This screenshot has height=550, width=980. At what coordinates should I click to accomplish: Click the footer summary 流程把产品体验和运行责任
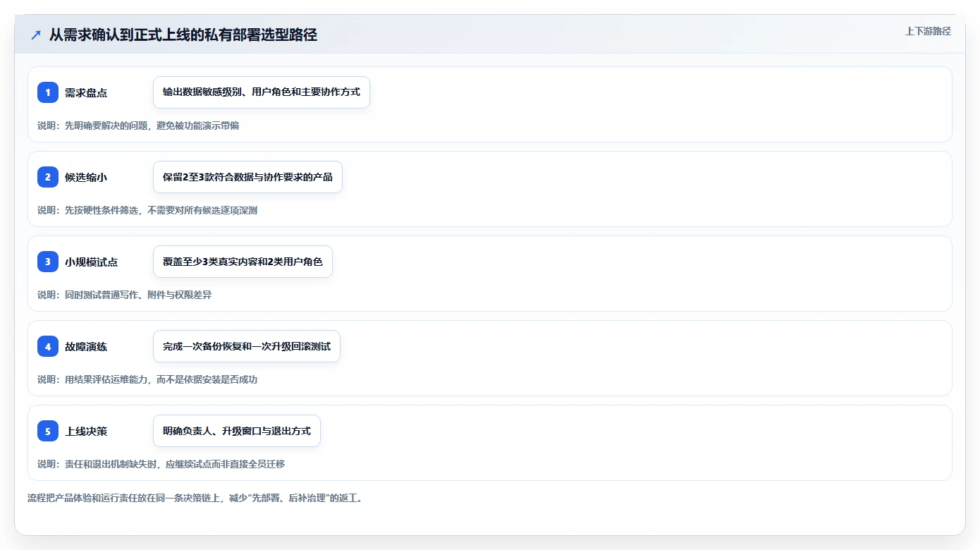pos(195,498)
